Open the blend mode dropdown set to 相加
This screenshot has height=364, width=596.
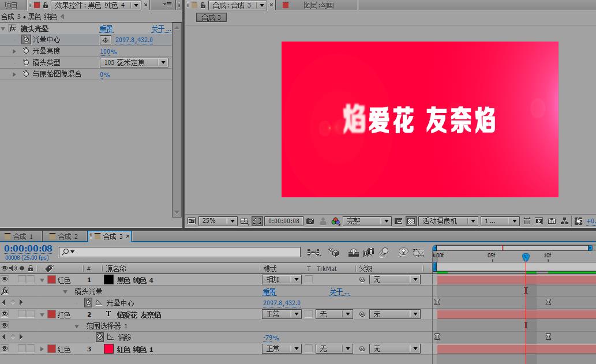point(281,279)
